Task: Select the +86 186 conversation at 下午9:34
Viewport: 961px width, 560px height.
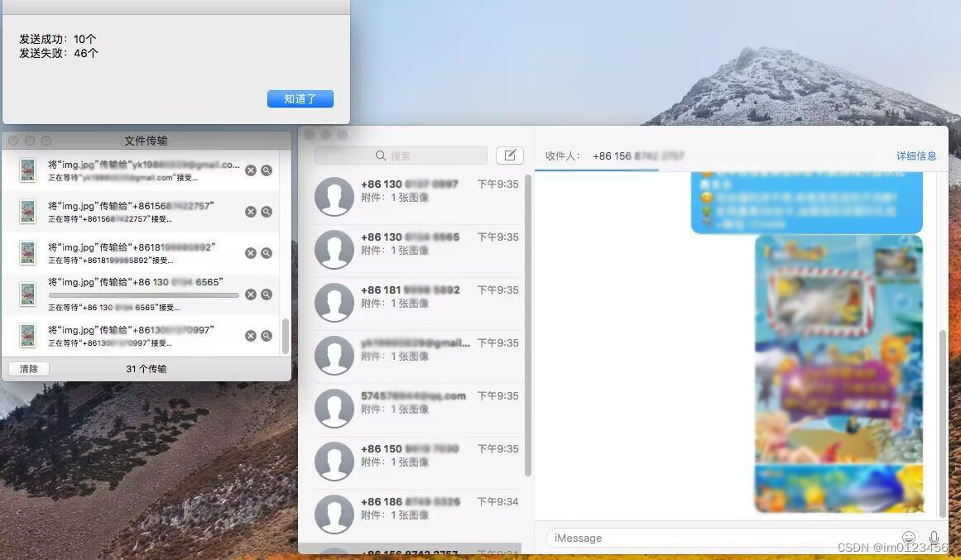Action: [416, 515]
